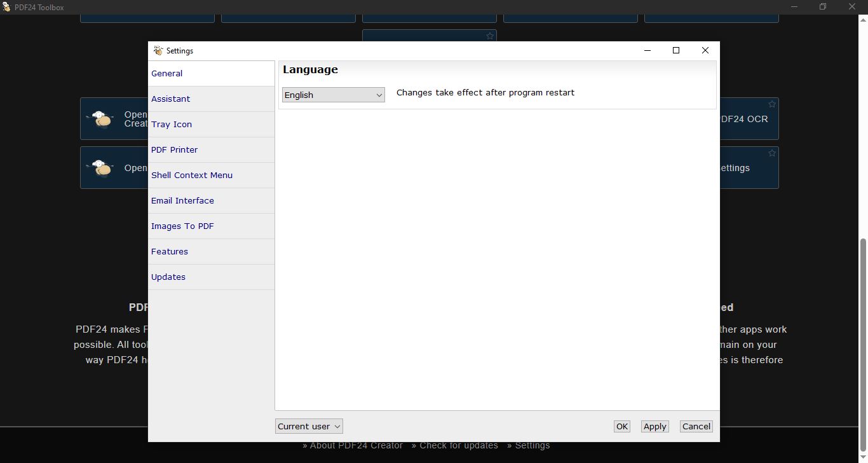Expand the English language dropdown
Viewport: 868px width, 463px height.
point(334,95)
